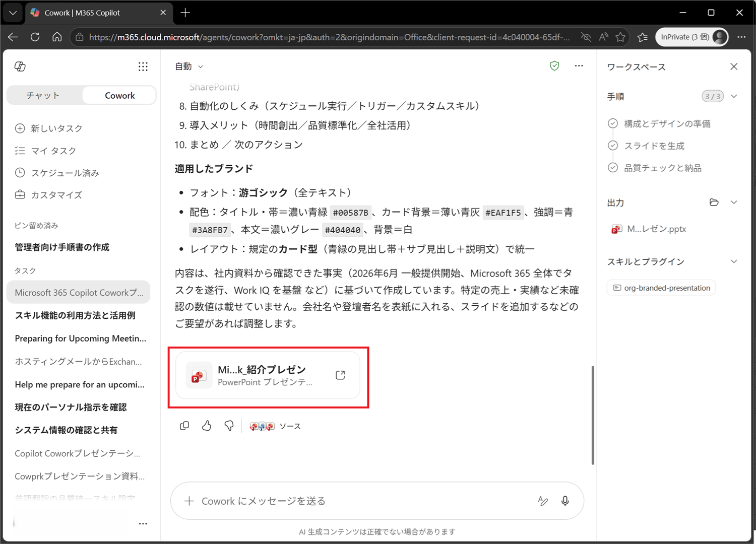The image size is (756, 544).
Task: Open output file M...レゼン.pptx
Action: [x=649, y=229]
